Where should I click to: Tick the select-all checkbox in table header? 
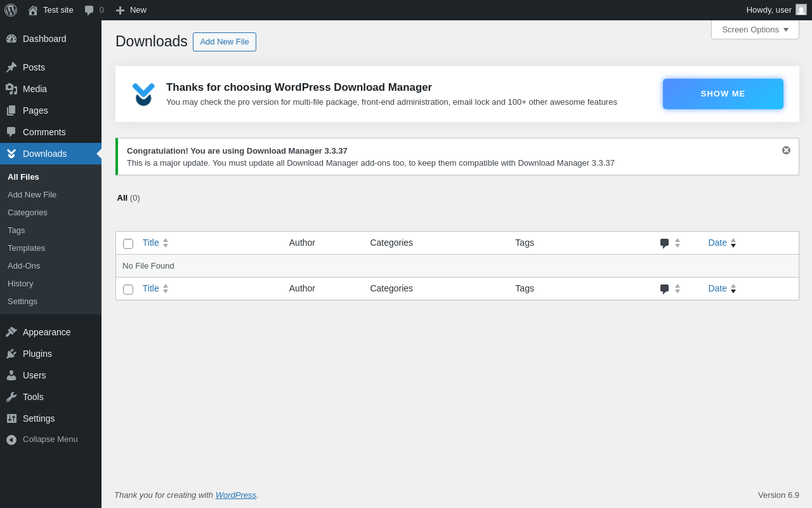(128, 244)
